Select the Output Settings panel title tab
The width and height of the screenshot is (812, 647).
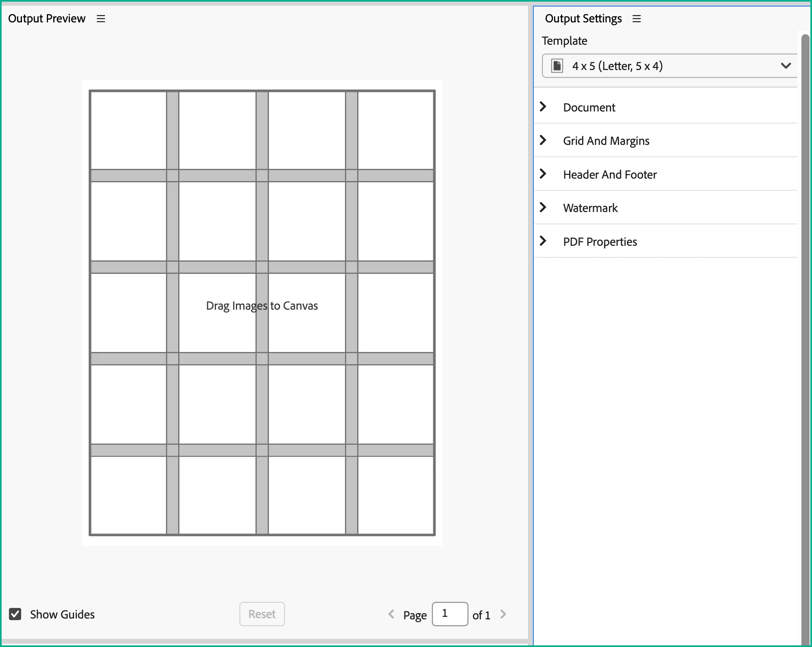[583, 19]
